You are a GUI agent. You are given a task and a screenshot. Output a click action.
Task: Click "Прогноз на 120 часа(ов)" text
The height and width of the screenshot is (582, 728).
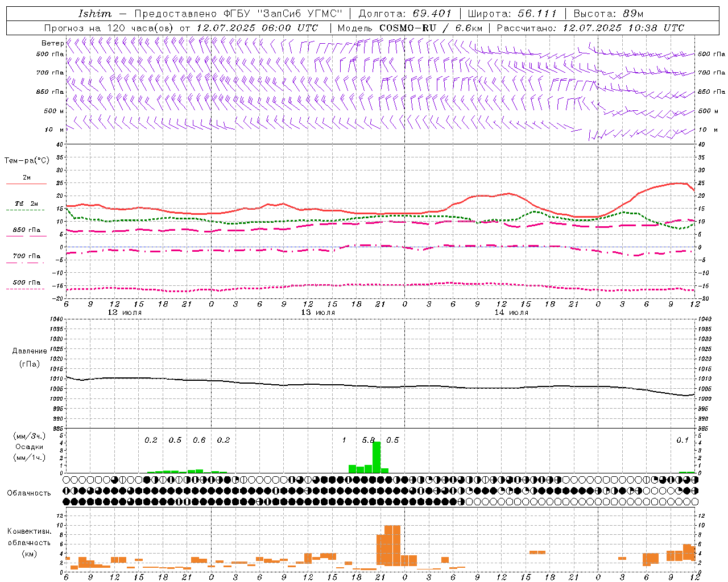(109, 28)
